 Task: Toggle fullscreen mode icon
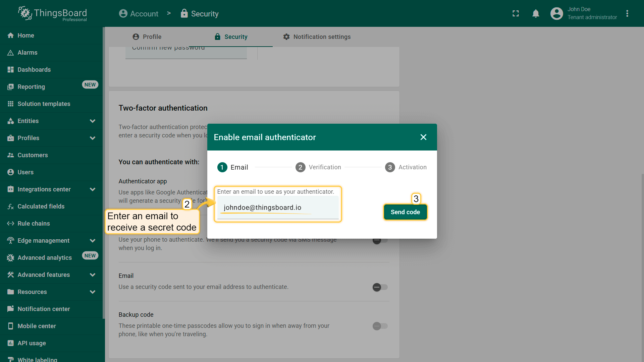516,13
